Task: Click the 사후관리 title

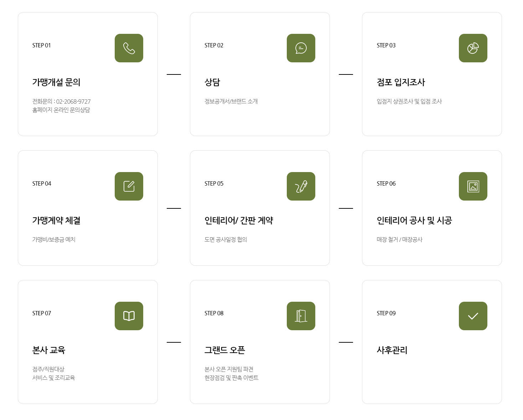Action: 392,350
